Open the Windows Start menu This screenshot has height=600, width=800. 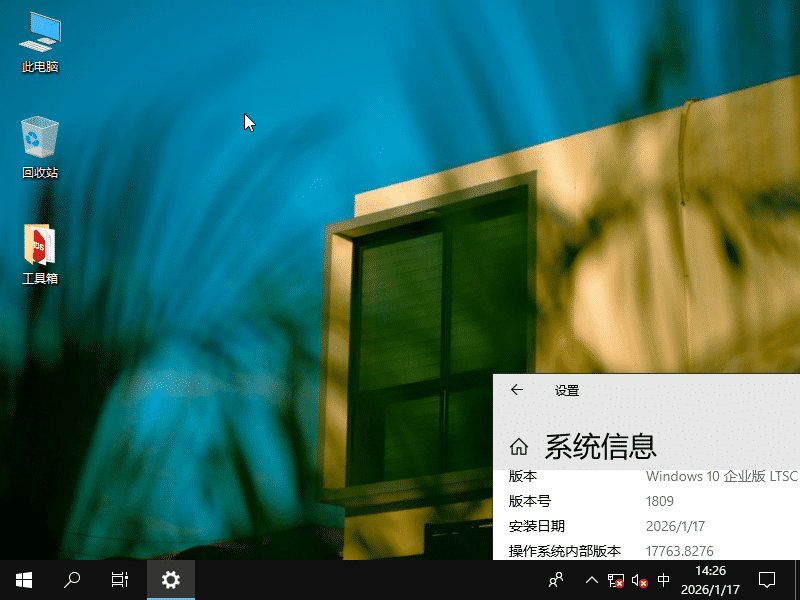click(24, 579)
